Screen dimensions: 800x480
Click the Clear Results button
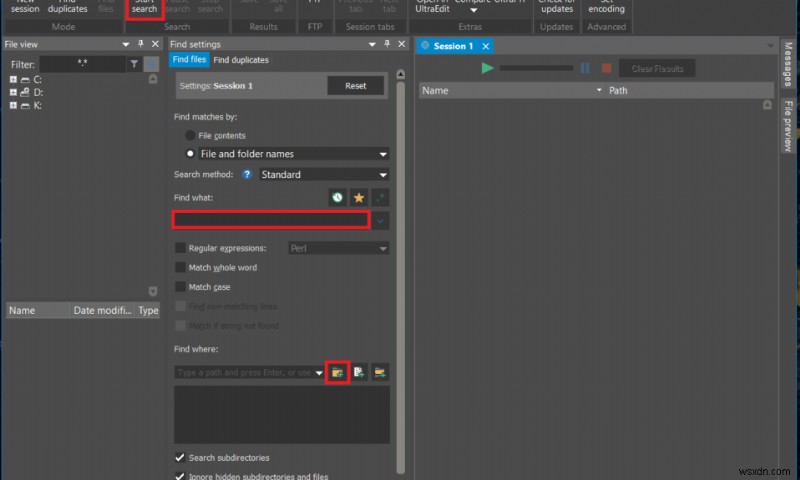[657, 68]
